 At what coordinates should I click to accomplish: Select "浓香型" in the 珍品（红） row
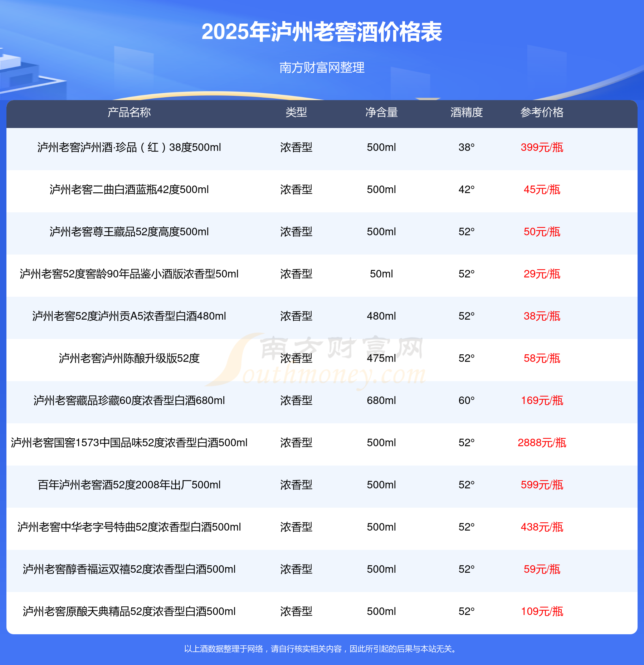point(296,147)
